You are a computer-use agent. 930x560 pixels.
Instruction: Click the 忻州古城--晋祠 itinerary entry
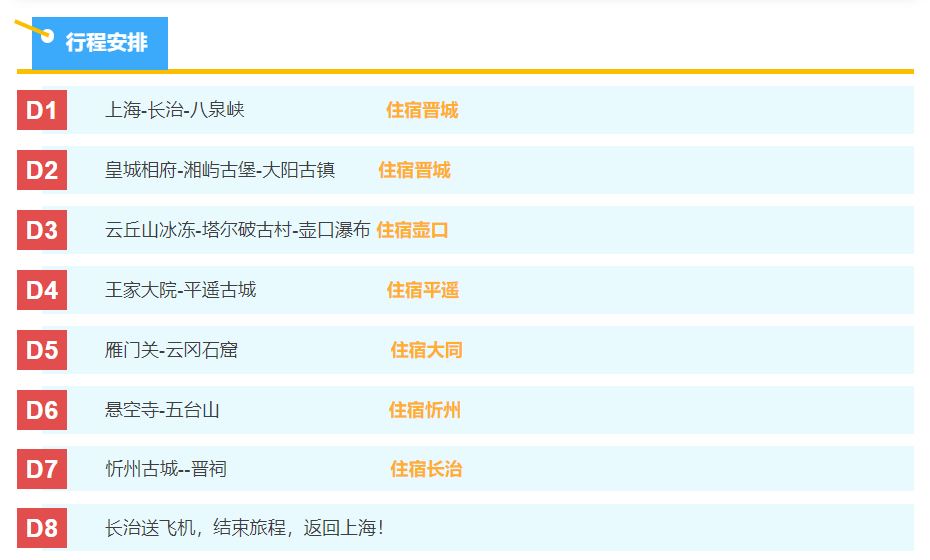(166, 469)
